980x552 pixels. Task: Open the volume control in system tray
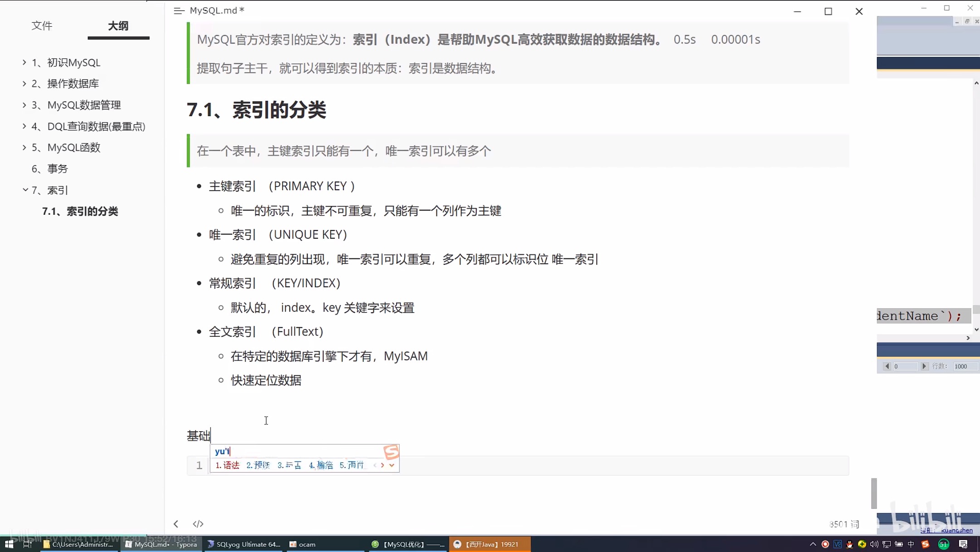coord(874,544)
